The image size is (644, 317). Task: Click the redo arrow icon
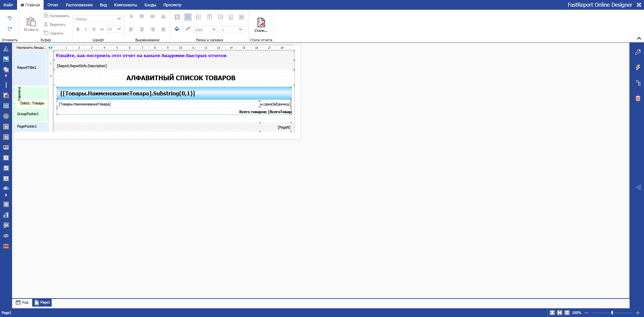click(x=10, y=29)
